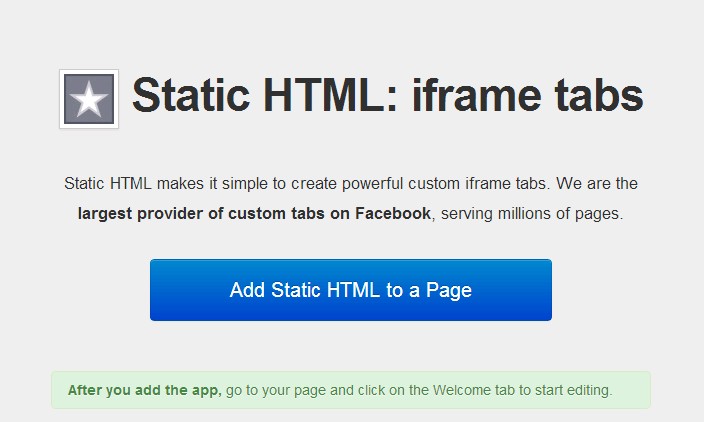This screenshot has width=704, height=422.
Task: Click the word 'Add' on the blue button
Action: pyautogui.click(x=246, y=291)
